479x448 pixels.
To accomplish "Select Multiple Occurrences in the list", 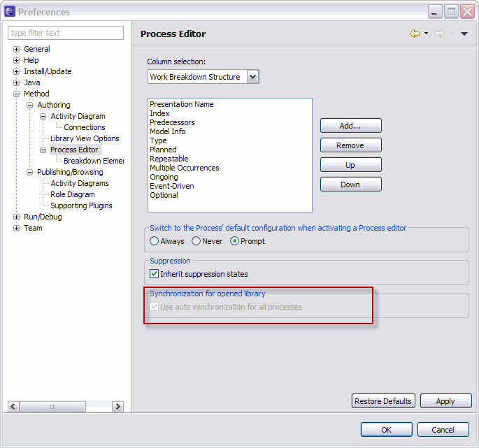I will (x=184, y=168).
